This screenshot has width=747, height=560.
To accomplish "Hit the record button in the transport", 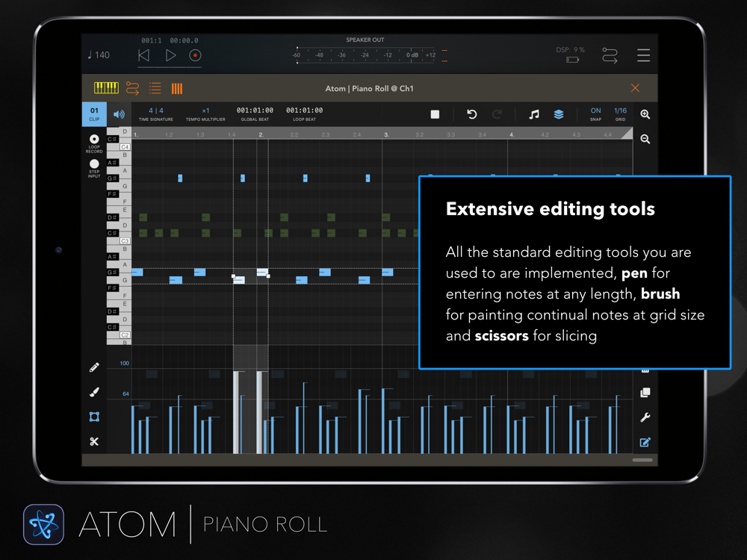I will (x=195, y=55).
